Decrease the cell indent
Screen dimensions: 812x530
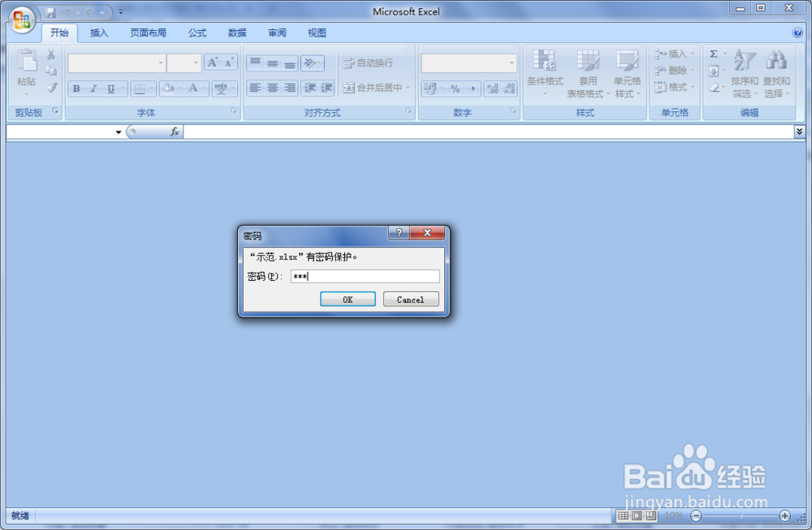pyautogui.click(x=309, y=88)
